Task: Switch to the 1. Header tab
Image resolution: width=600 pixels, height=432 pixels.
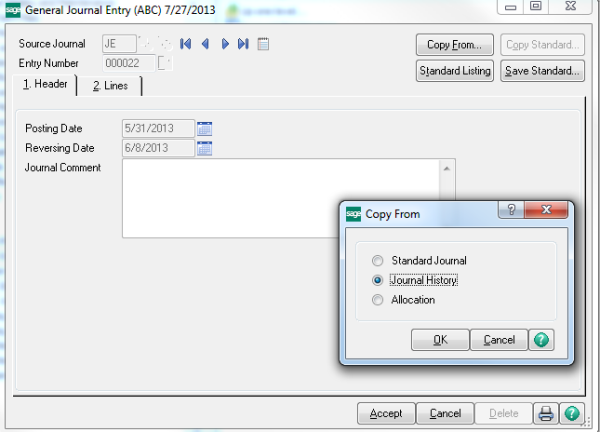Action: (x=45, y=84)
